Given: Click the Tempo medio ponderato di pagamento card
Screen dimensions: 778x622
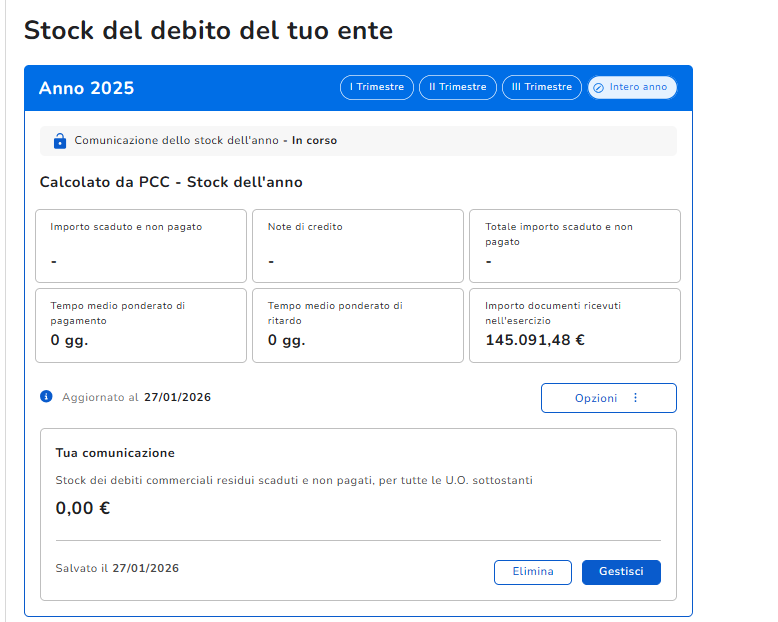Looking at the screenshot, I should [x=140, y=325].
